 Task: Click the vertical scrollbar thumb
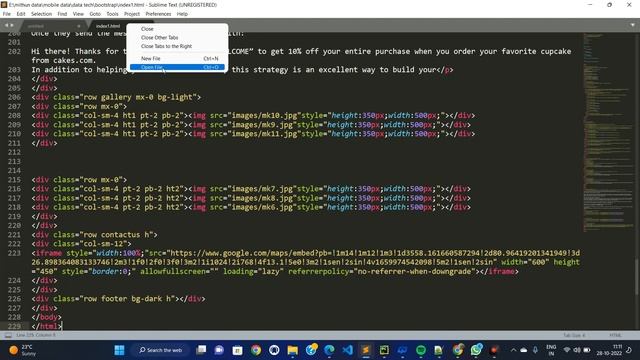click(x=637, y=276)
